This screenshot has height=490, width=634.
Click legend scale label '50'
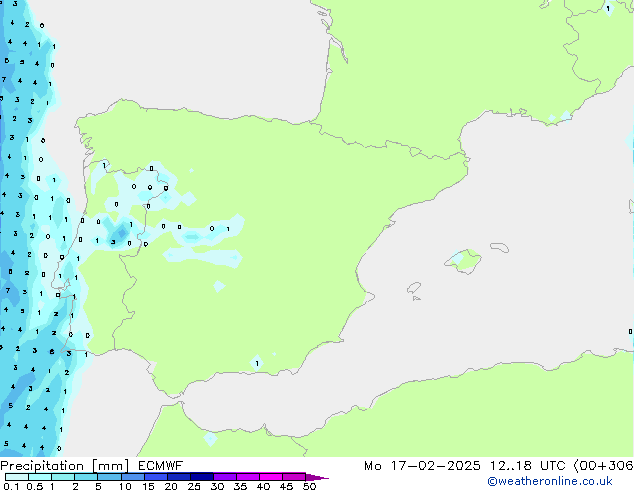click(309, 486)
